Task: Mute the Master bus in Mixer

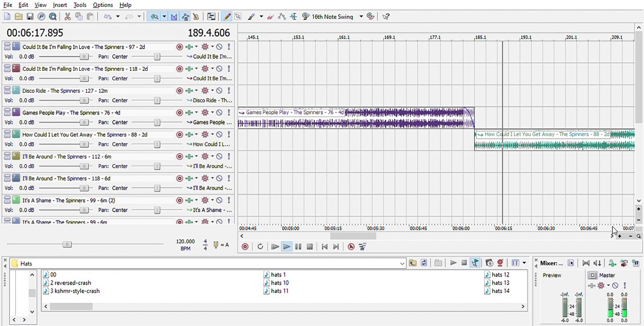Action: coord(615,286)
